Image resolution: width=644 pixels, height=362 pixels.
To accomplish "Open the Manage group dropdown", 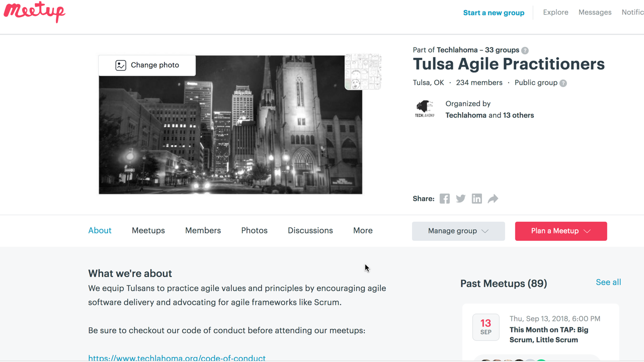I will [458, 231].
